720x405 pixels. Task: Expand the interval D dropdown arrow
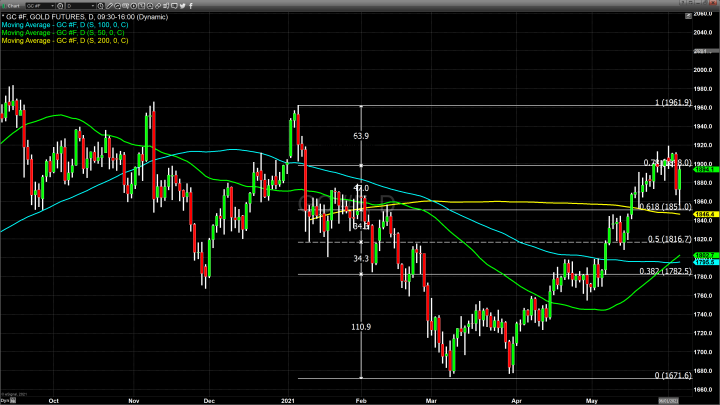coord(95,5)
